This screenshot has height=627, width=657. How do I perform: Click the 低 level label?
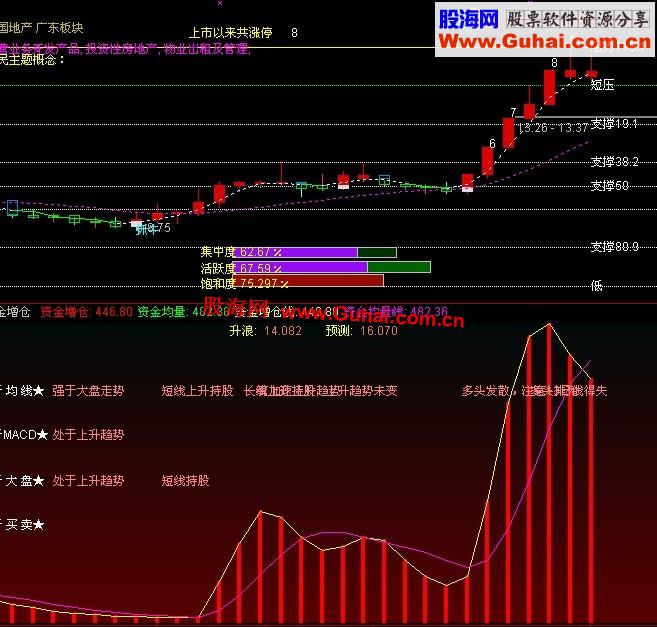click(x=597, y=286)
